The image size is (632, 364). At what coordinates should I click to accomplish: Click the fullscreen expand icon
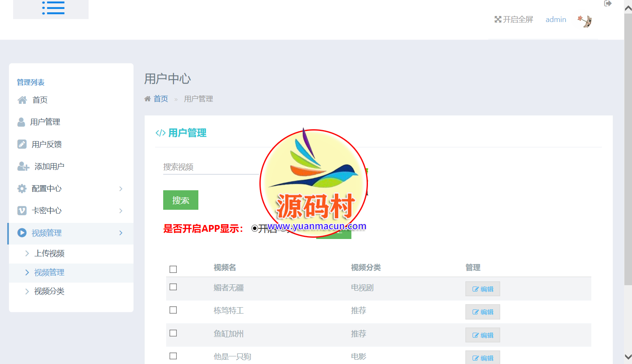[x=498, y=19]
